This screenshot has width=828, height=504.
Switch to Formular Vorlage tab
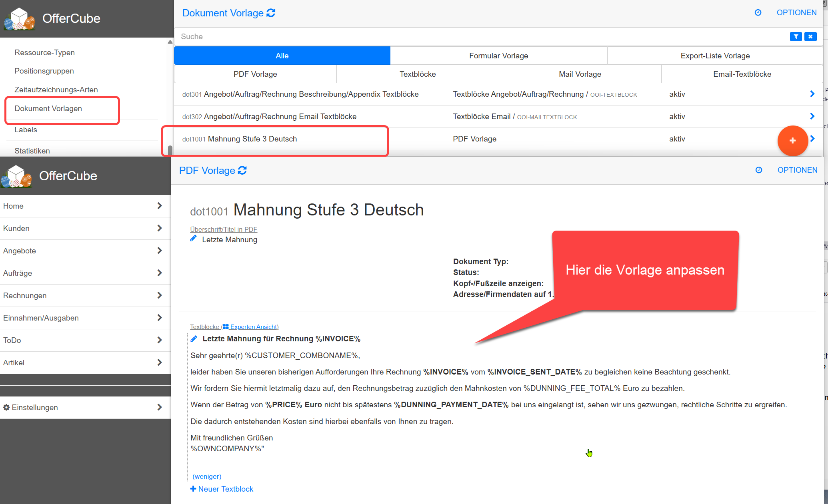pos(498,56)
